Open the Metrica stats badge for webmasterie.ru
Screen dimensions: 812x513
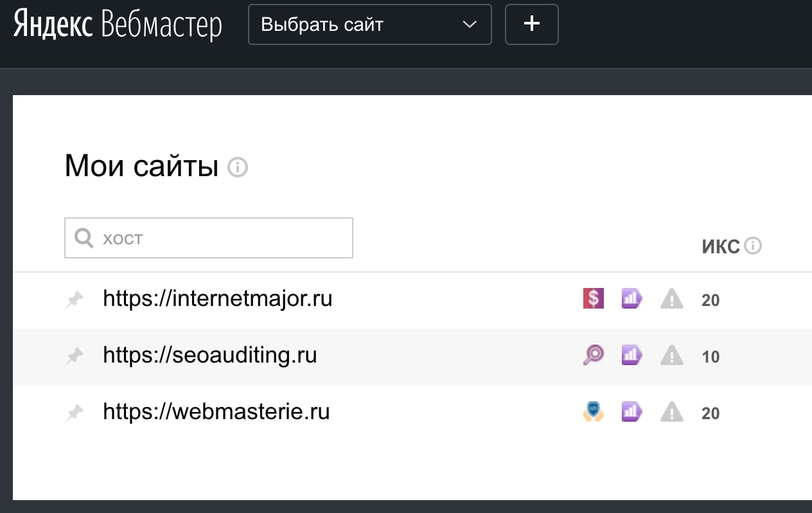(x=631, y=411)
